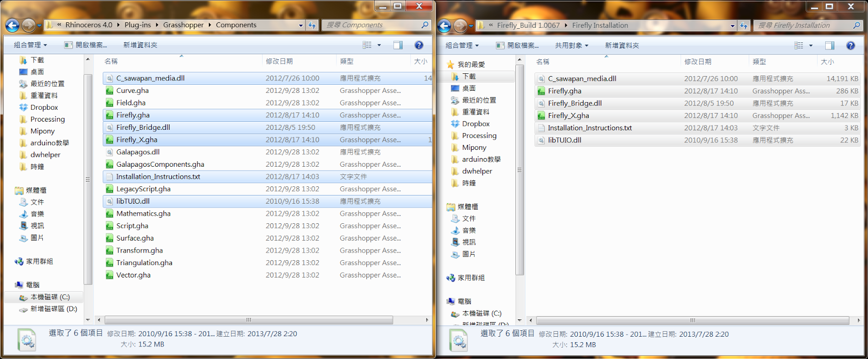Select Script.gha file
868x359 pixels.
click(267, 226)
